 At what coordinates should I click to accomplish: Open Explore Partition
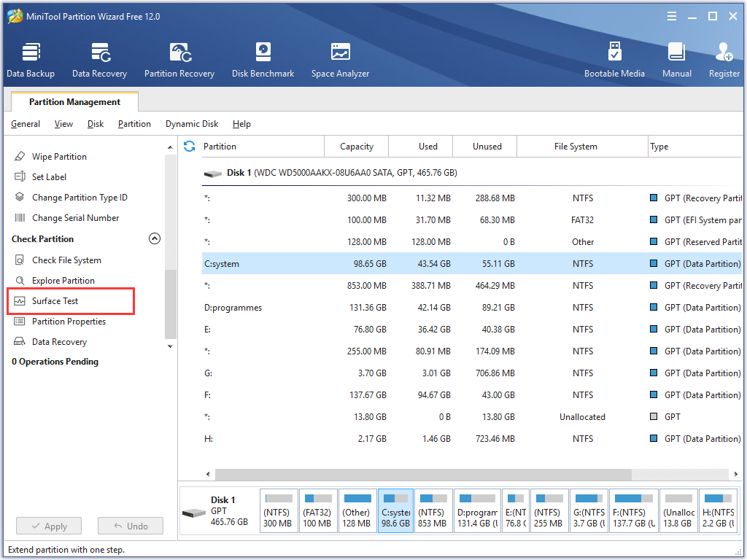63,281
